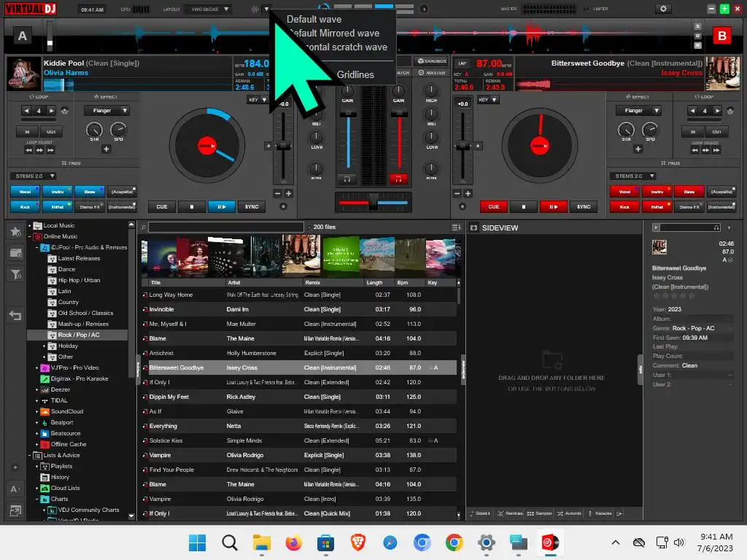
Task: Click deck A loop IN button
Action: point(27,131)
